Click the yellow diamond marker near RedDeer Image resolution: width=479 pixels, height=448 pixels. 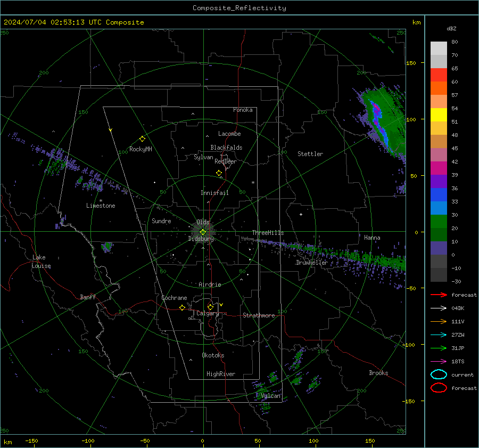coord(219,173)
